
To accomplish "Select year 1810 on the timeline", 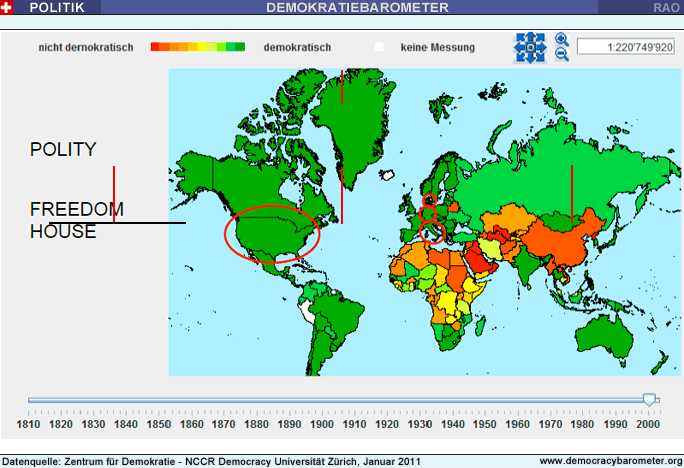I will point(29,425).
